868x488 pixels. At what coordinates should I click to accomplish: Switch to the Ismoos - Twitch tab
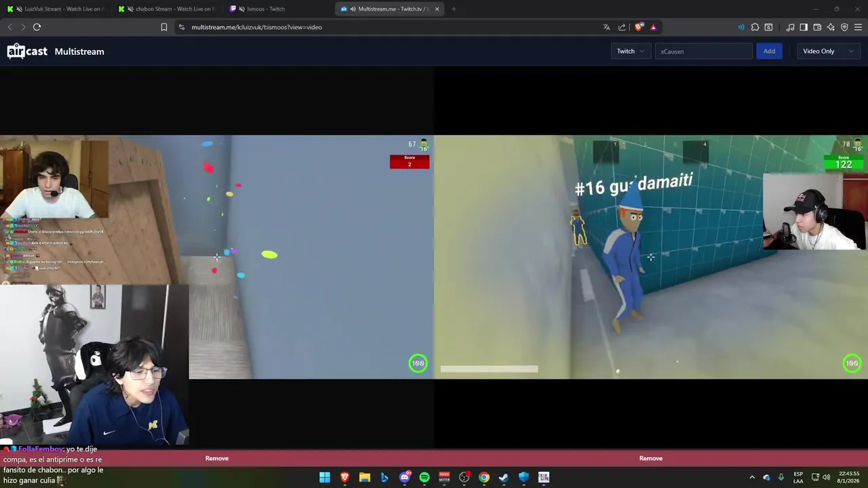click(278, 9)
